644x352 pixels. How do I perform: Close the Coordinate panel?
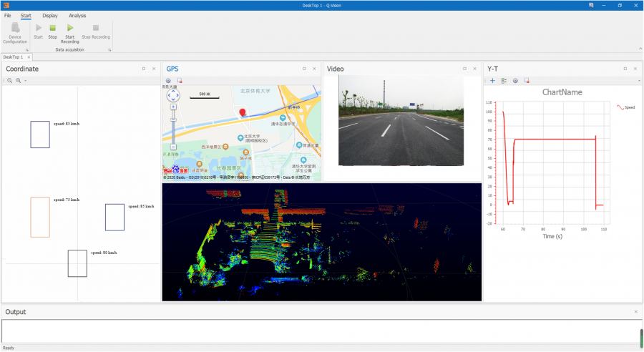pos(154,69)
